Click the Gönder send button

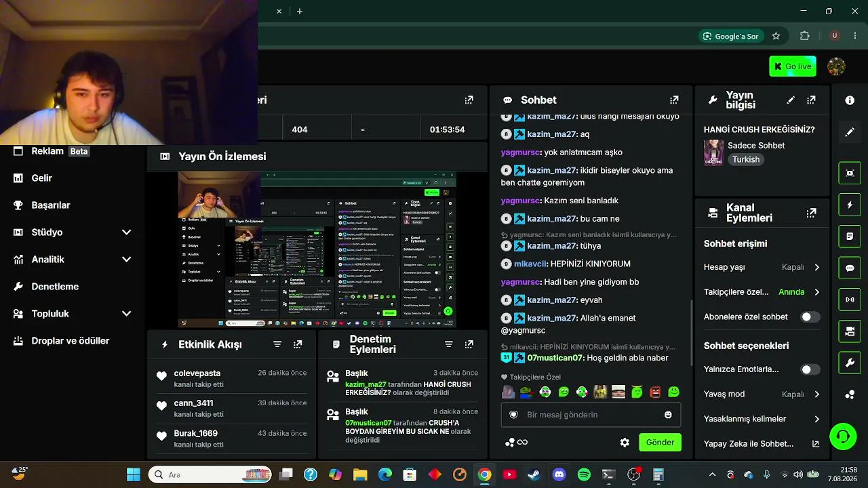pos(660,443)
